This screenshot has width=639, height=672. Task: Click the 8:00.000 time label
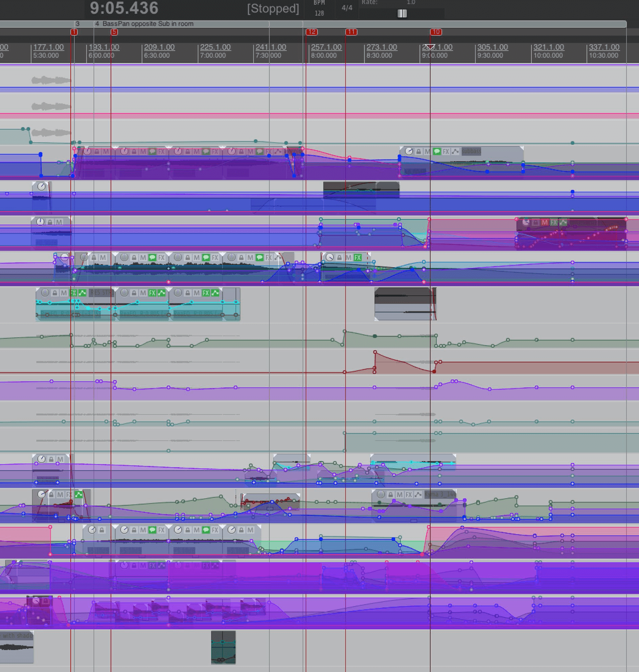(324, 55)
